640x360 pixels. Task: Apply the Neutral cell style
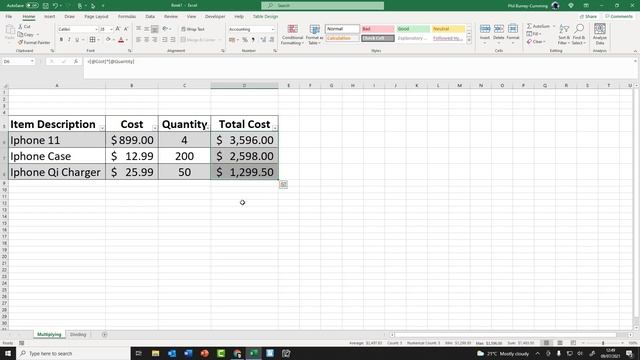[448, 29]
